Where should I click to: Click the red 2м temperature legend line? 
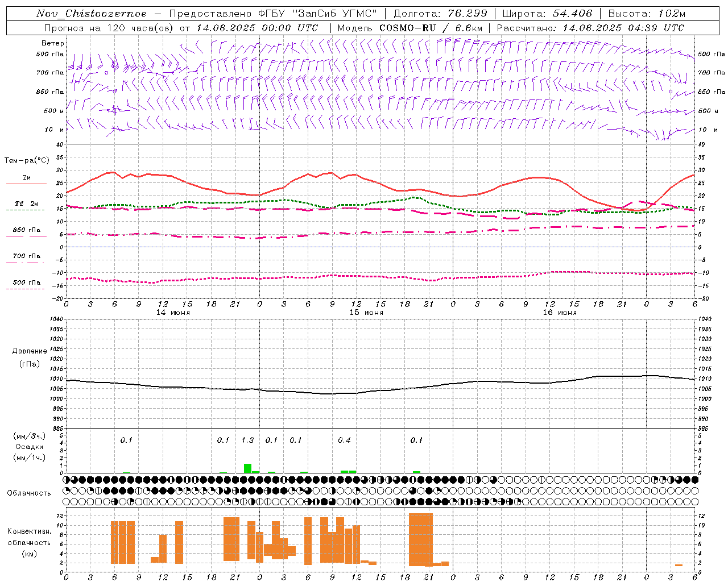coord(26,184)
